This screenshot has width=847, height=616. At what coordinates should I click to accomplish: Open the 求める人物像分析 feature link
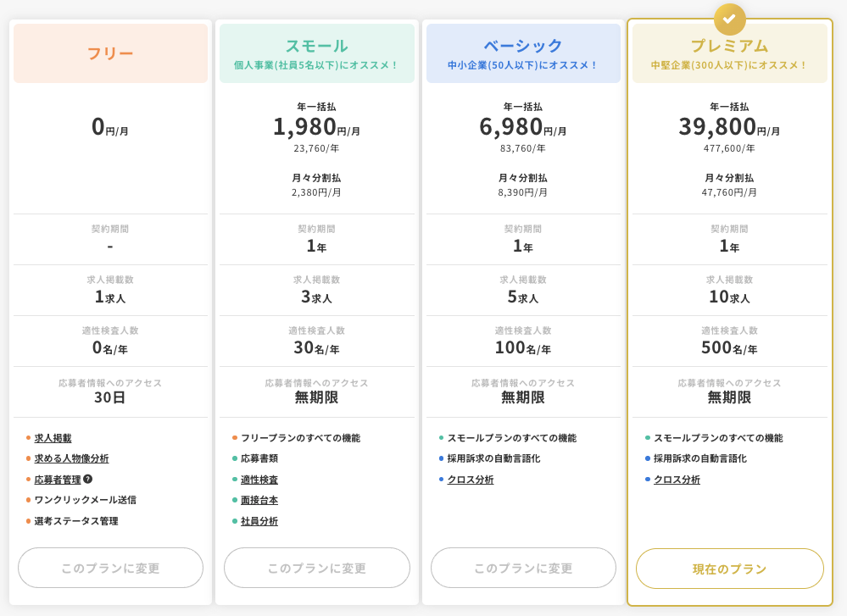[71, 458]
